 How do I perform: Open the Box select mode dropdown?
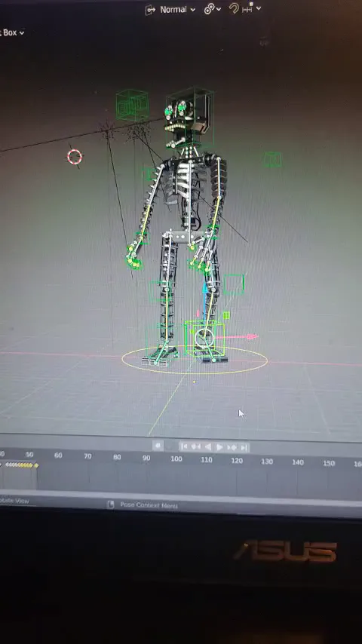[x=12, y=32]
